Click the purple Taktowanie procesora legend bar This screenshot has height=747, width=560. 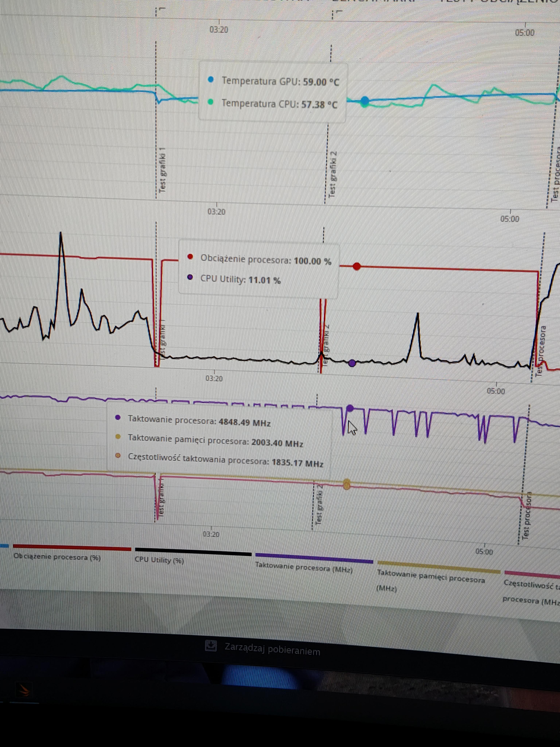(x=314, y=559)
